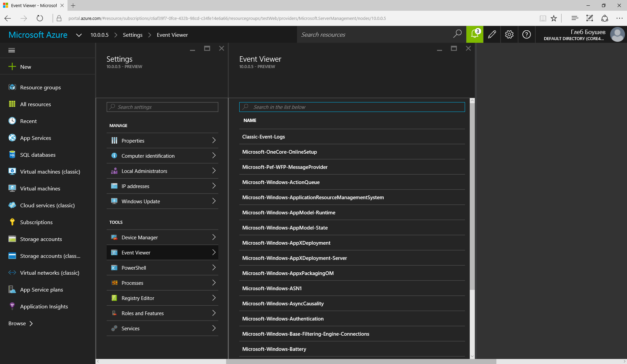Click the Services gears icon

pos(114,328)
